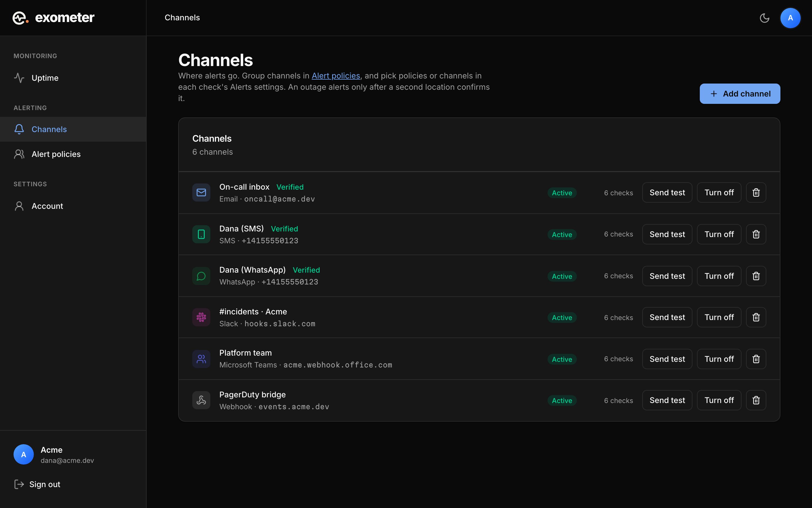Turn off the On-call inbox channel
The height and width of the screenshot is (508, 812).
click(x=719, y=192)
